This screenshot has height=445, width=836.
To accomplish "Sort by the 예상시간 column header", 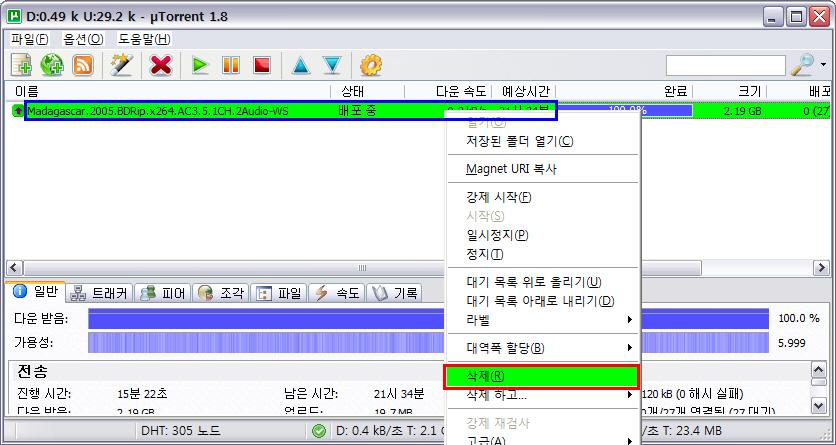I will point(524,92).
